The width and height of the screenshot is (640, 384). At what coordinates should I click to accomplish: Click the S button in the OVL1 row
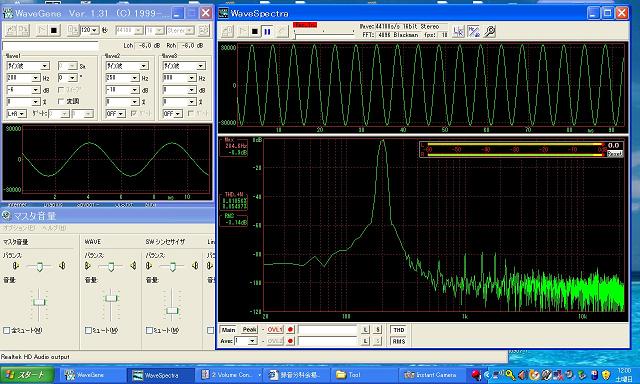(378, 330)
